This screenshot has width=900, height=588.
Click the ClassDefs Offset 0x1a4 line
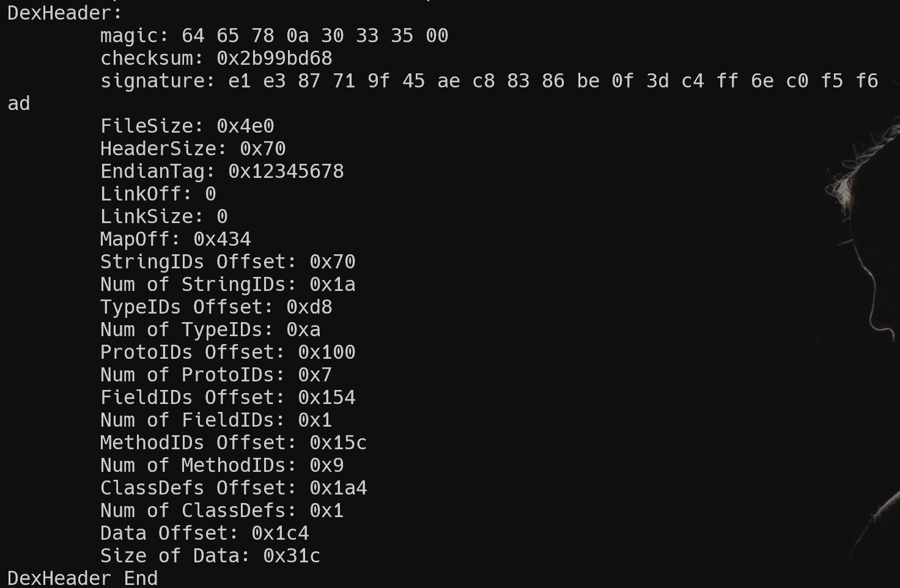(234, 488)
